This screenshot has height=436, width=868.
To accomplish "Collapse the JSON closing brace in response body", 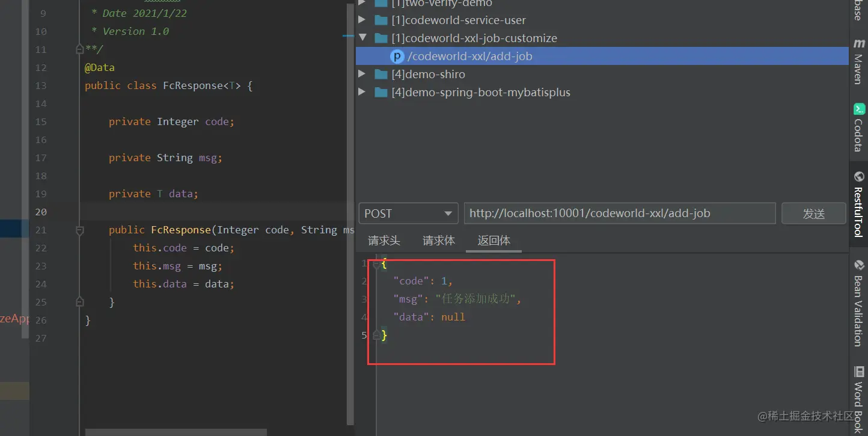I will 377,335.
